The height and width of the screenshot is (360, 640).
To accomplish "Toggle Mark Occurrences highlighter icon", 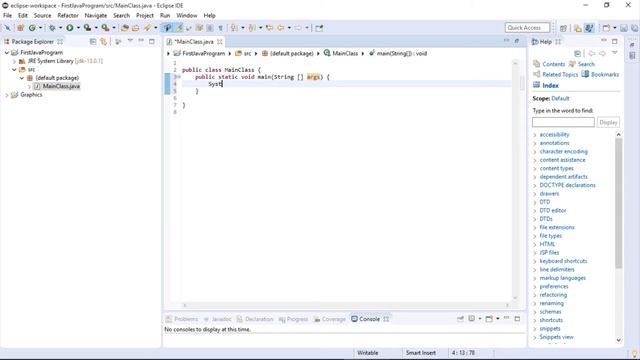I will click(x=179, y=28).
